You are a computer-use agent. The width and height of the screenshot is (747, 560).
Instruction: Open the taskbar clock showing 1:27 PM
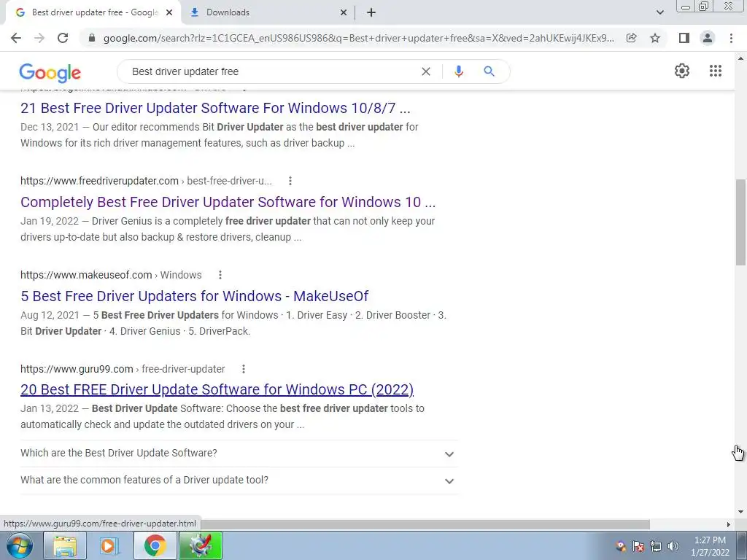710,546
